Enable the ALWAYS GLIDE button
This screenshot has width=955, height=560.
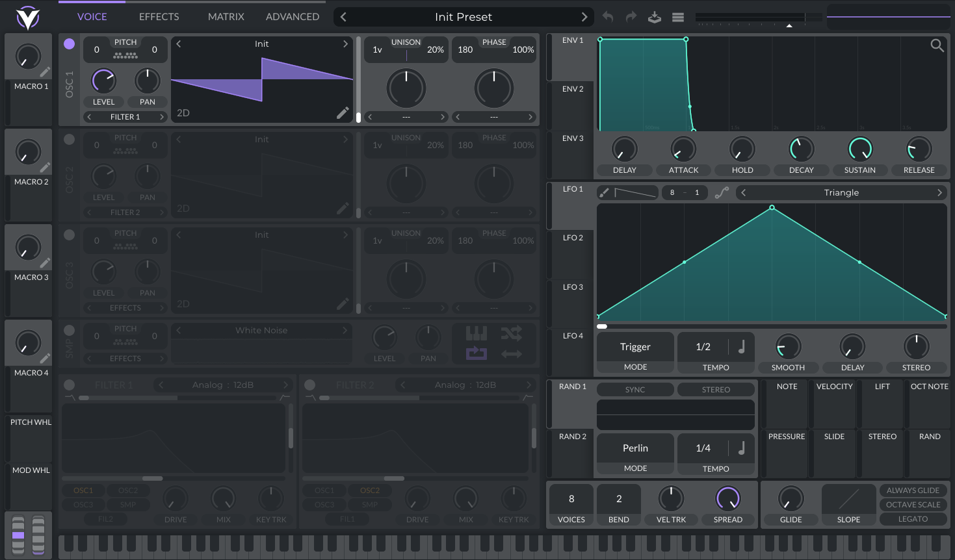[913, 490]
